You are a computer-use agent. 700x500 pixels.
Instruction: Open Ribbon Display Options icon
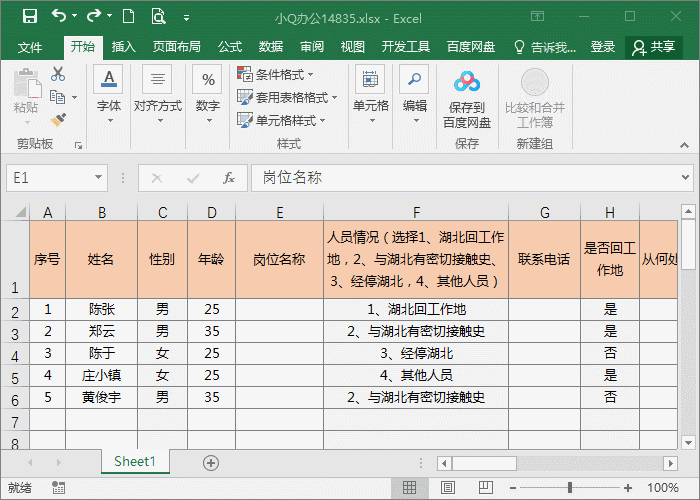[538, 17]
